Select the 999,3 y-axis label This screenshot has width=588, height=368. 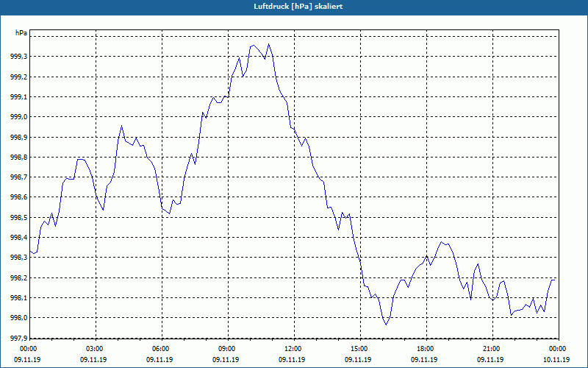click(x=20, y=57)
